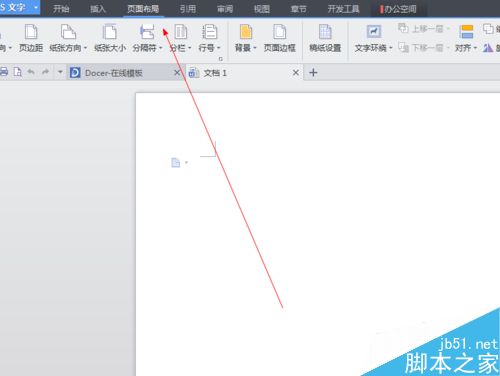The height and width of the screenshot is (376, 500).
Task: Click the printer icon in quick toolbar
Action: point(4,72)
